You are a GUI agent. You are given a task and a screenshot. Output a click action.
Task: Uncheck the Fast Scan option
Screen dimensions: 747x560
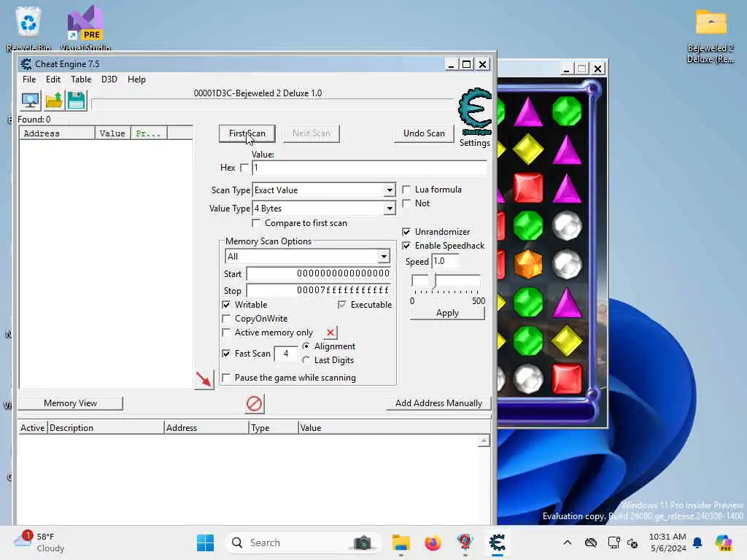[x=226, y=354]
